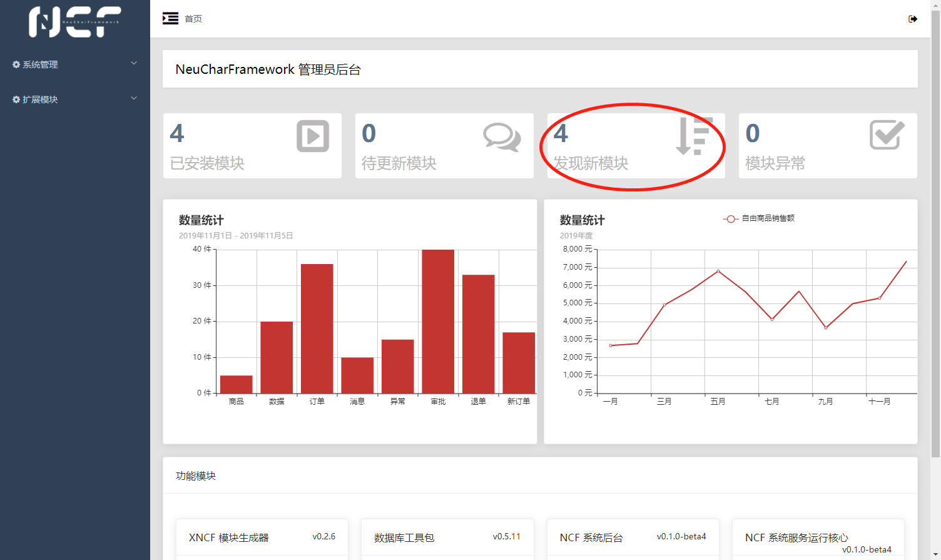
Task: Open the XNCF 模块生成器 module card
Action: coord(262,539)
